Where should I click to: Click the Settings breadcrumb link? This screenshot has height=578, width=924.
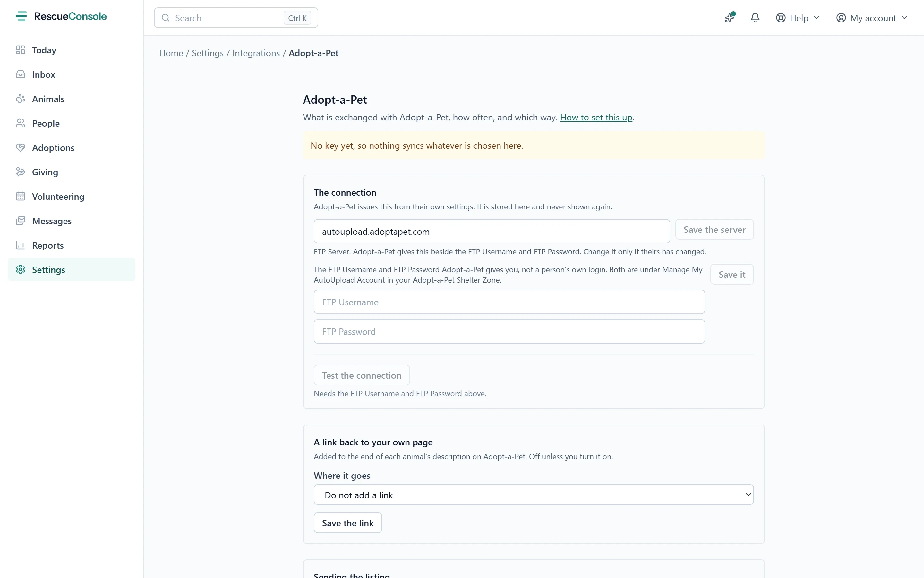coord(208,53)
